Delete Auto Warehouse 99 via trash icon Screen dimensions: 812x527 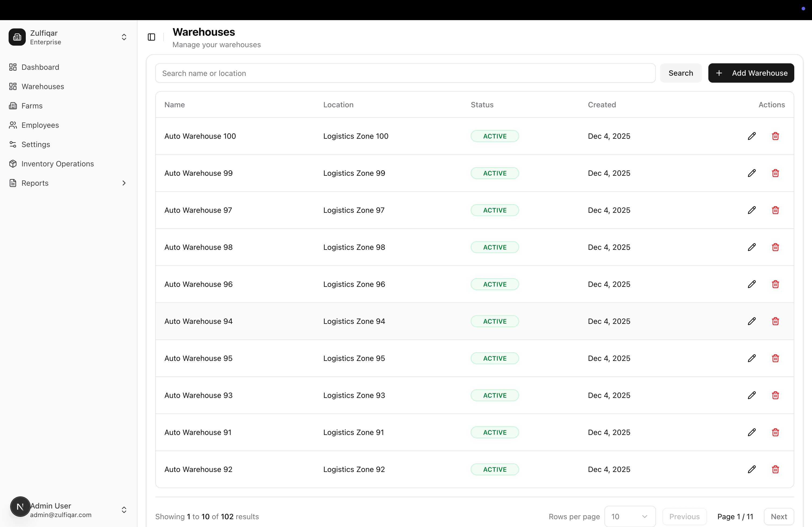[775, 173]
